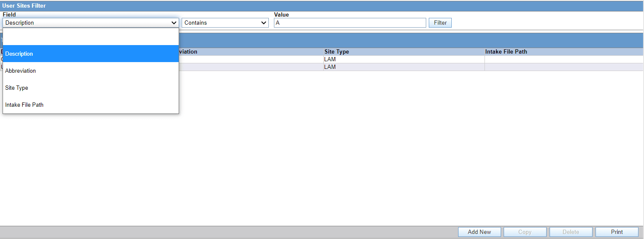Click the Delete button
The width and height of the screenshot is (644, 239).
click(571, 232)
